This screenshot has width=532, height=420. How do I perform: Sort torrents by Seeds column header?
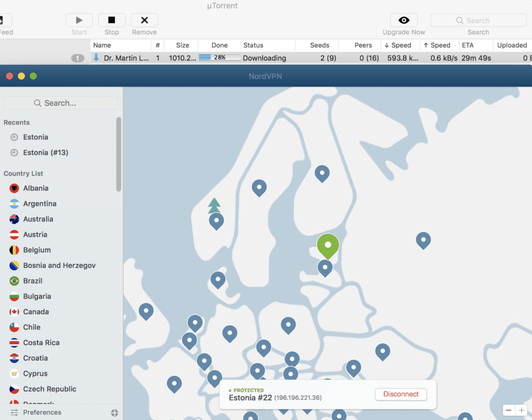pos(320,45)
